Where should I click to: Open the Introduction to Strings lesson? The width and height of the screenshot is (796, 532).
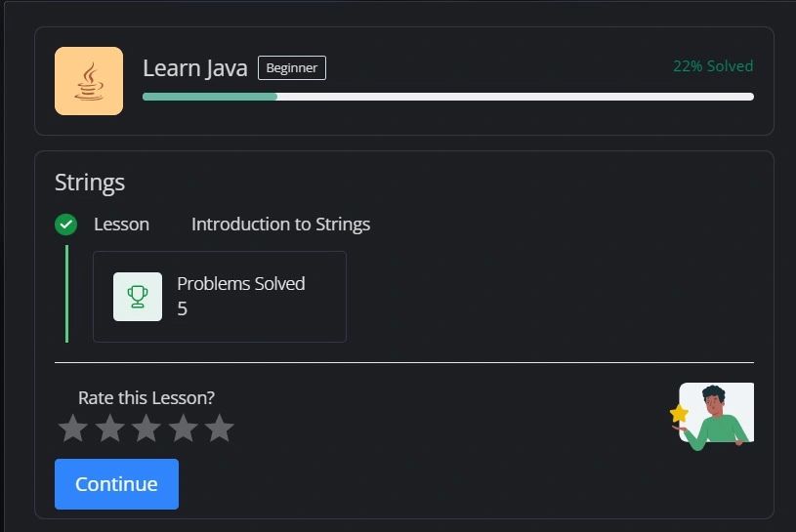pyautogui.click(x=280, y=225)
